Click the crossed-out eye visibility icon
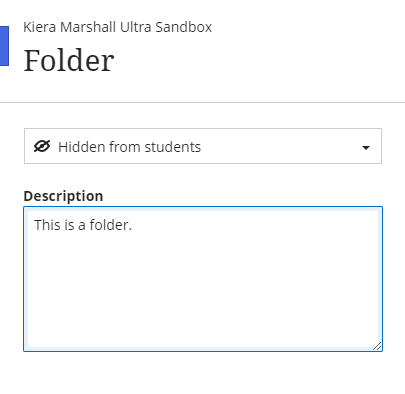The height and width of the screenshot is (394, 405). click(42, 147)
